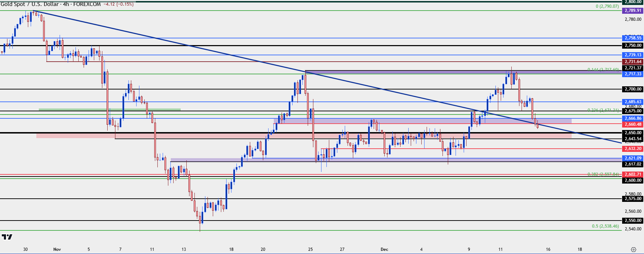Viewport: 644px width, 254px height.
Task: Select the 2,560.00 axis price tick
Action: (x=633, y=211)
